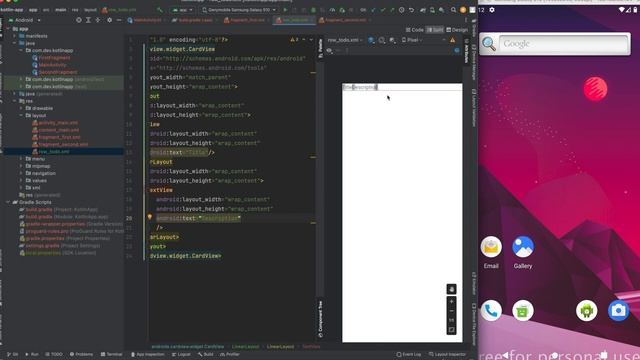Open row_todo.xml dropdown in design toolbar
Image resolution: width=640 pixels, height=360 pixels.
(x=345, y=40)
